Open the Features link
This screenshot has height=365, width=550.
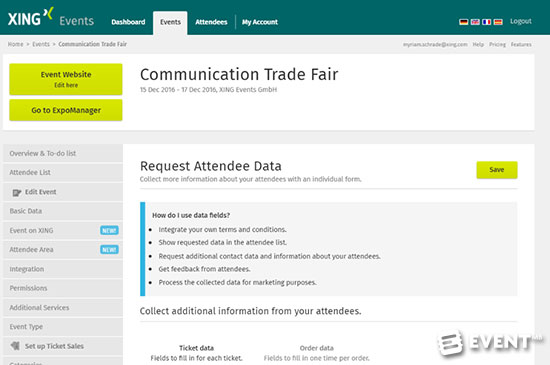521,45
